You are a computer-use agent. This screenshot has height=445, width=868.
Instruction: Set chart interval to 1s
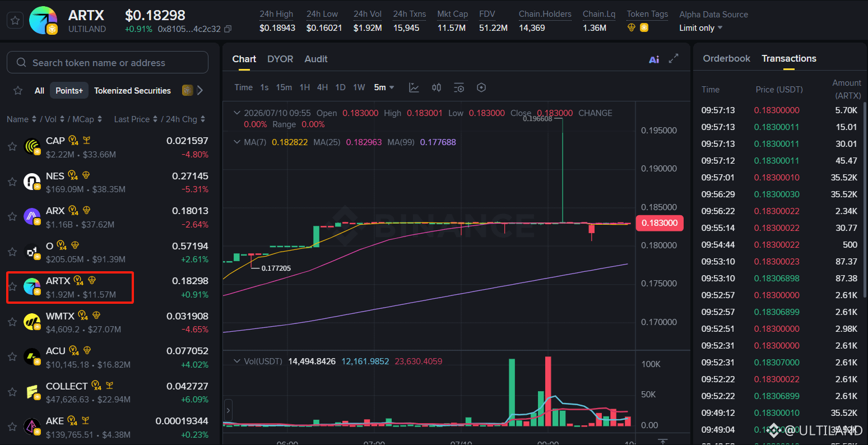point(264,87)
